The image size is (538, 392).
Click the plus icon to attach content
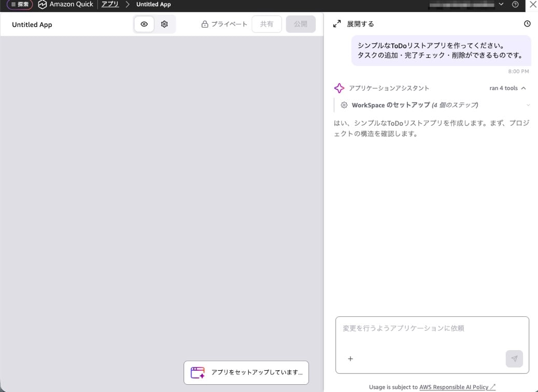[351, 358]
